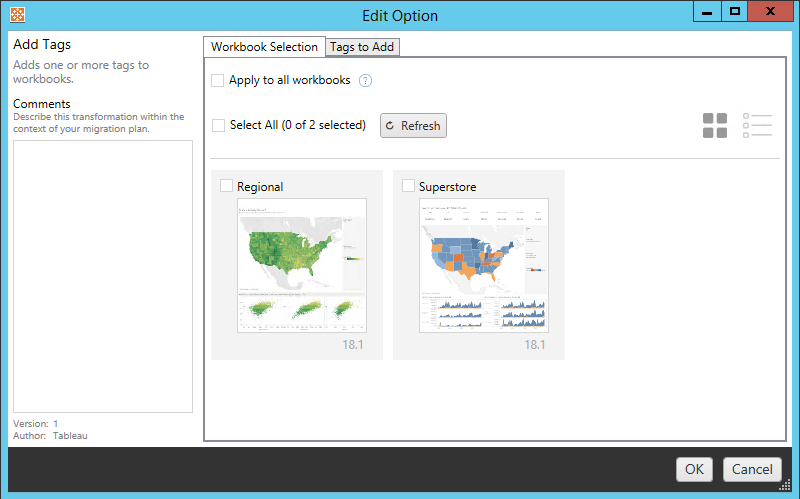
Task: Click the Cancel button
Action: pos(752,469)
